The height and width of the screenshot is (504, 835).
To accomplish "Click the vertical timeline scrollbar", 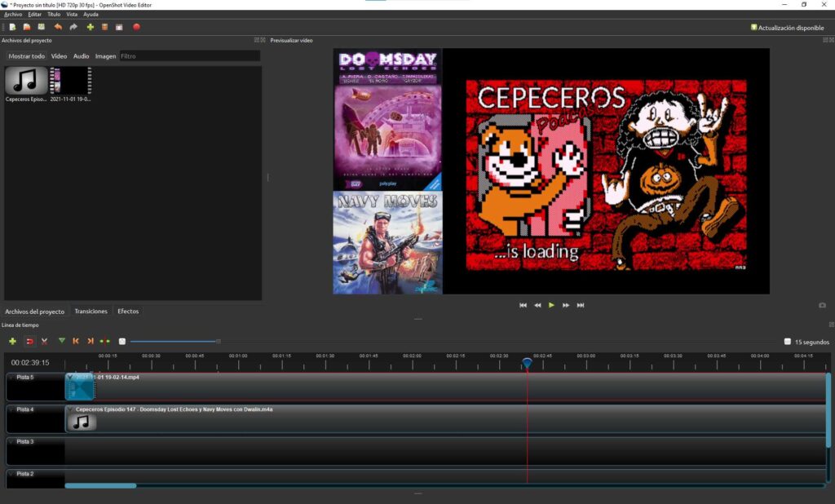I will 828,410.
